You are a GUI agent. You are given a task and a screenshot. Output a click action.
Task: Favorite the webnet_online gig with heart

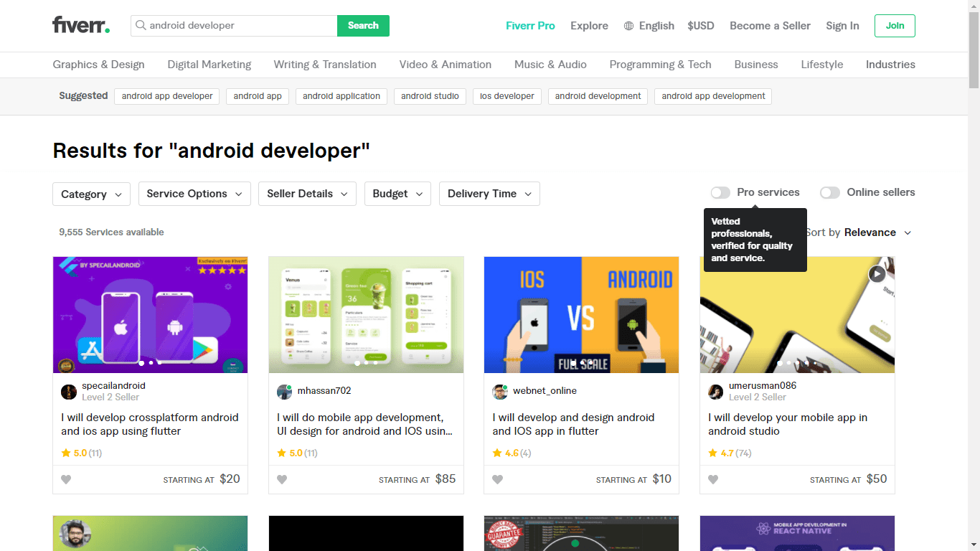click(x=497, y=479)
